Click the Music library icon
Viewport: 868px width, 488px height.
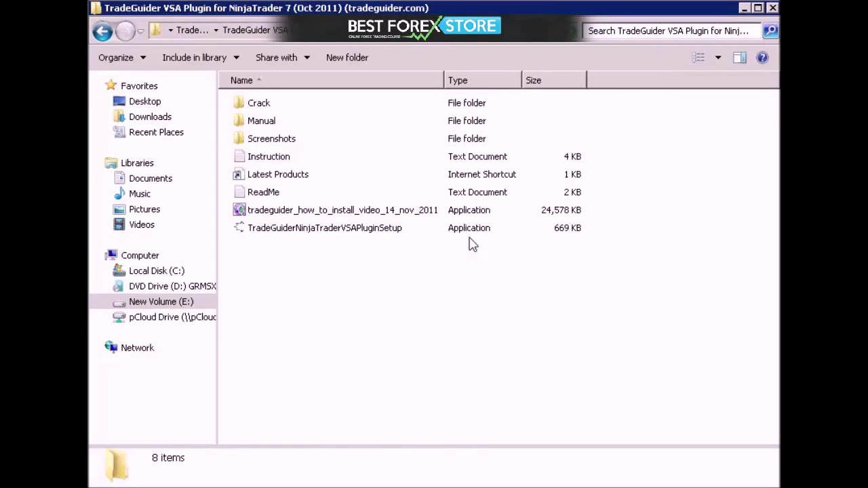coord(119,194)
